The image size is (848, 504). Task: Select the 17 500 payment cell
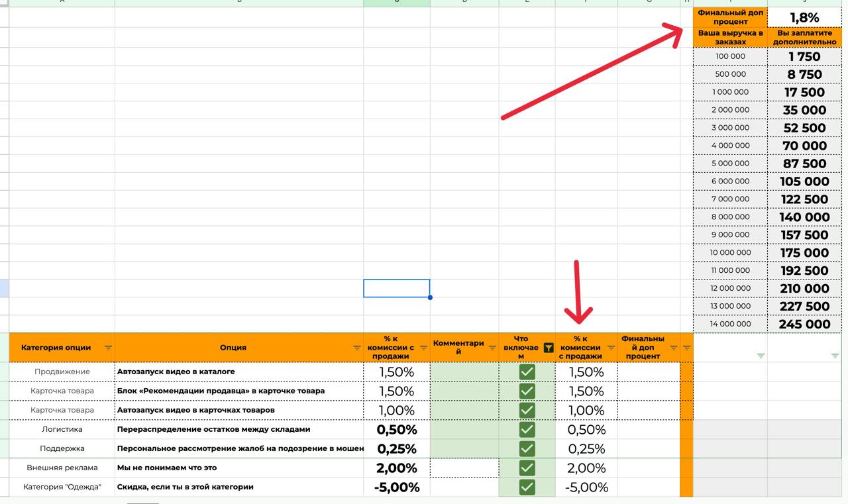(x=804, y=92)
